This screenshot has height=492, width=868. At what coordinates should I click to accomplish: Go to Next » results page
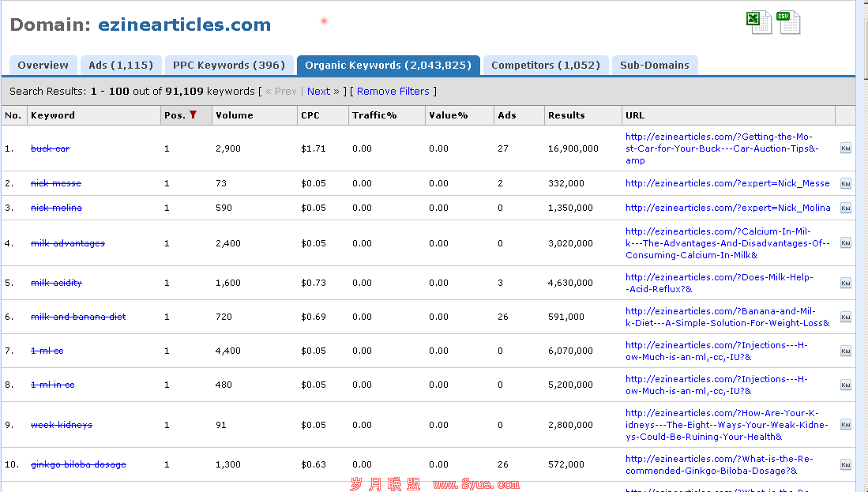click(x=323, y=92)
